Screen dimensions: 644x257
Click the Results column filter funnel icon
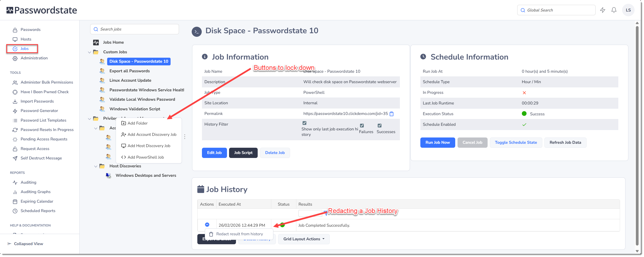pos(326,213)
